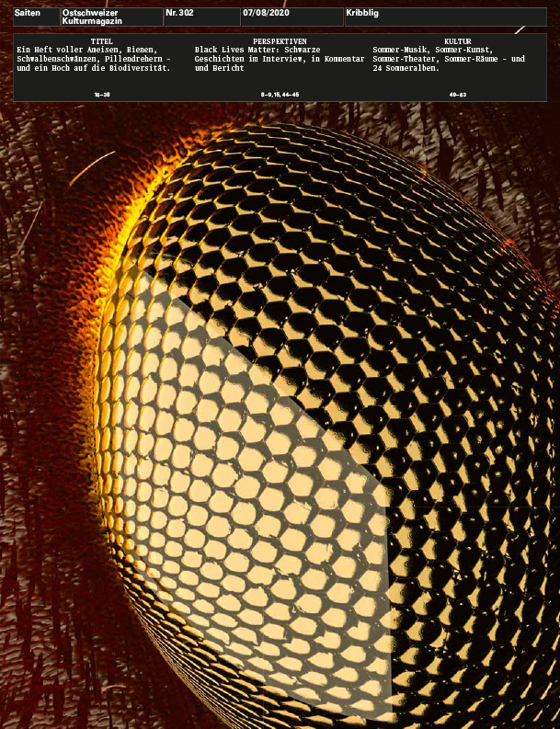Click the page numbers '16–38'
The height and width of the screenshot is (729, 560).
[102, 95]
